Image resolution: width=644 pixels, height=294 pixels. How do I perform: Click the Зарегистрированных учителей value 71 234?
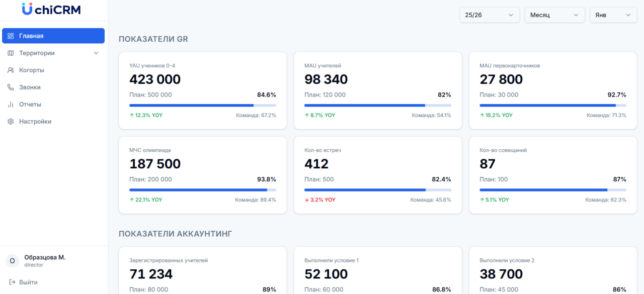click(x=151, y=274)
